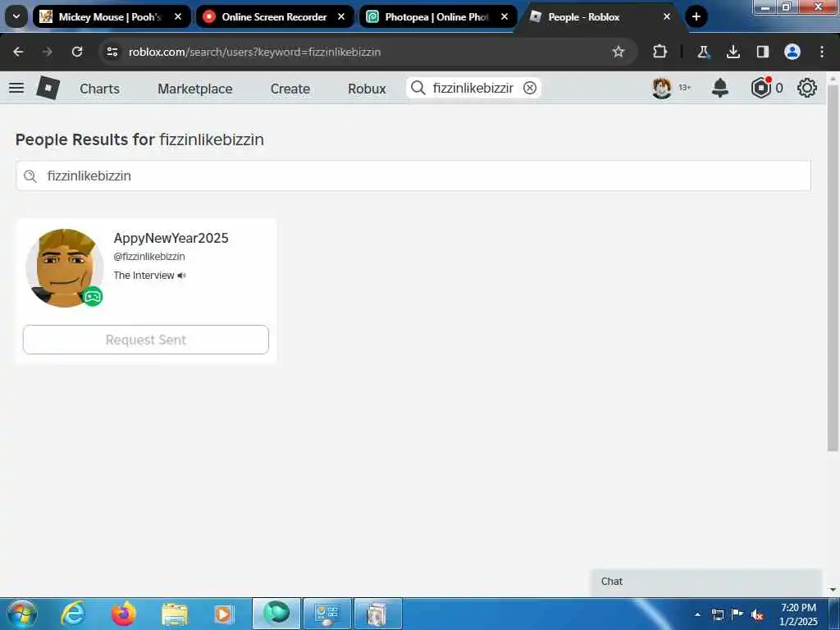Click the roblox.com address bar URL
Image resolution: width=840 pixels, height=630 pixels.
pyautogui.click(x=254, y=52)
